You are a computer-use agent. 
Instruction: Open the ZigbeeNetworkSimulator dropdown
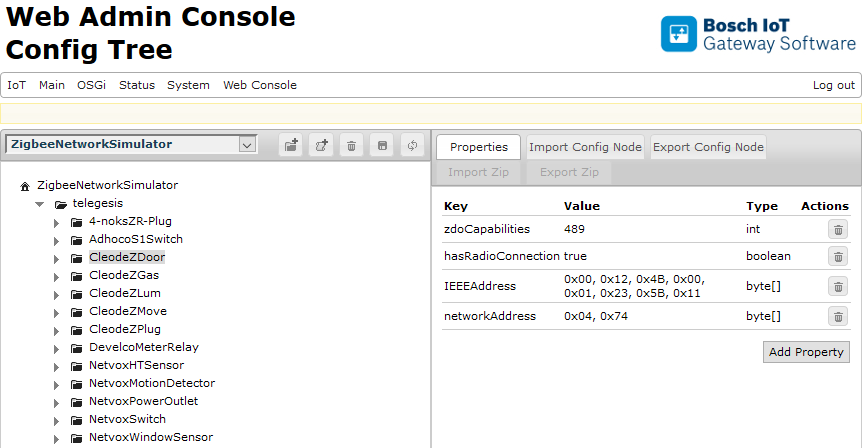pyautogui.click(x=247, y=145)
